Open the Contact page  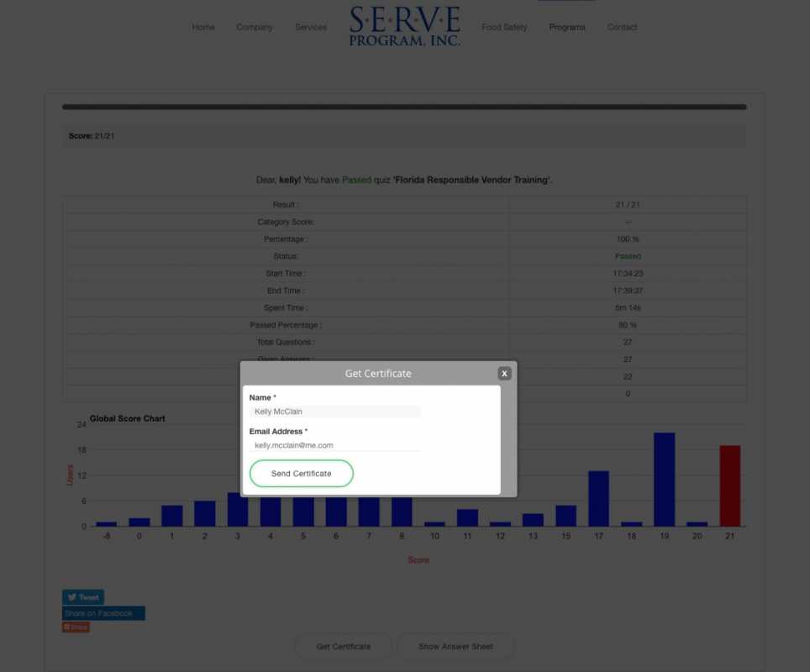pos(622,27)
